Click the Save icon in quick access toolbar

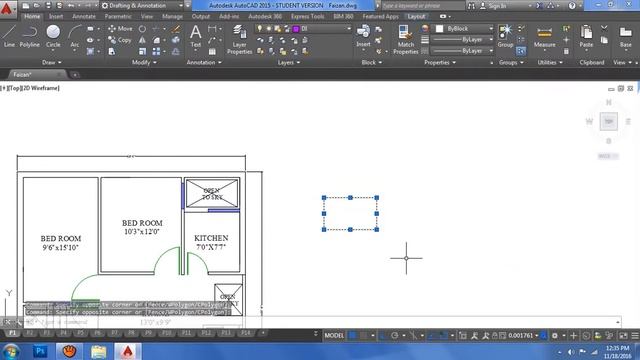pos(48,6)
